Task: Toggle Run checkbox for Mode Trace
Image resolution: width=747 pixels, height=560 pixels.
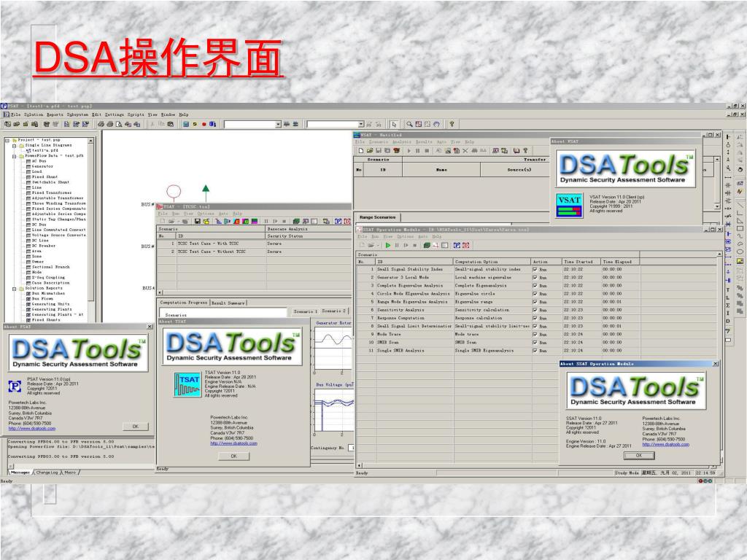Action: click(535, 334)
